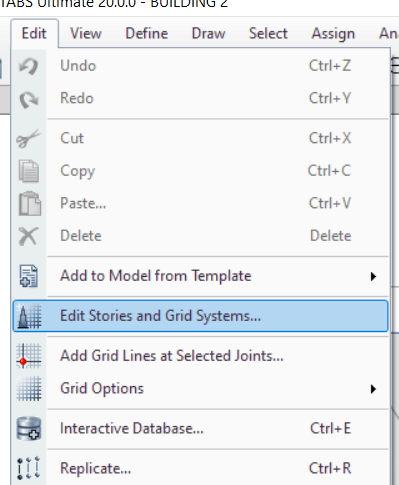Open the View menu
Viewport: 399px width, 485px height.
tap(86, 34)
